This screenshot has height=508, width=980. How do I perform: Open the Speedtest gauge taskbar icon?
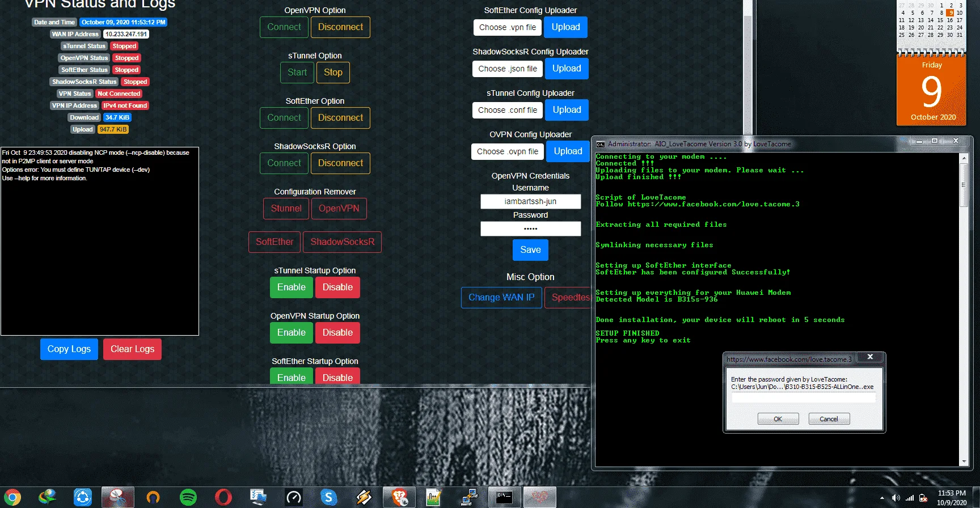pyautogui.click(x=294, y=497)
